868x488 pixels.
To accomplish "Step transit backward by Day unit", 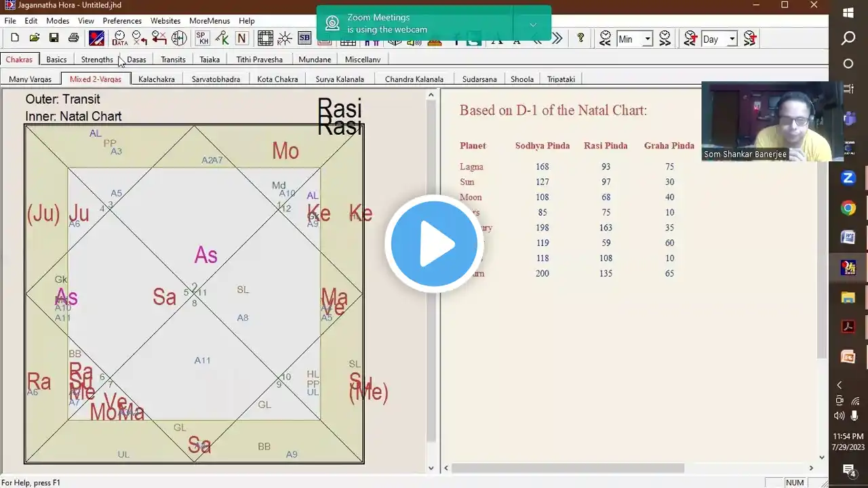I will (690, 39).
